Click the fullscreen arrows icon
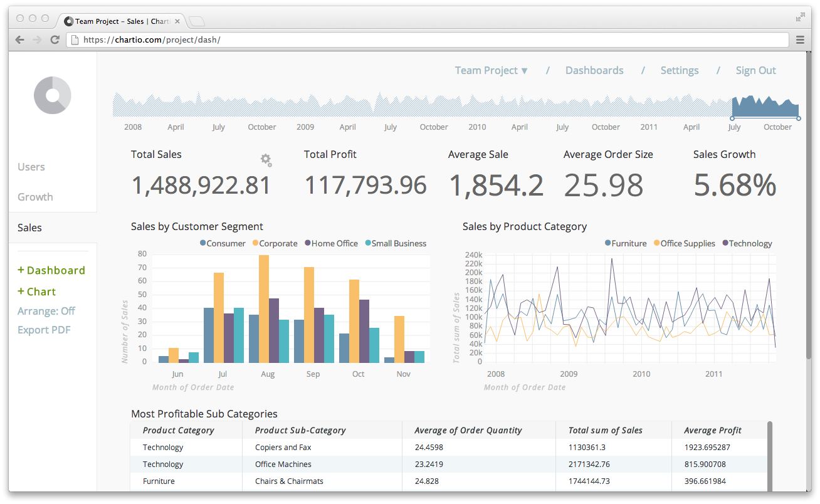 pos(800,18)
